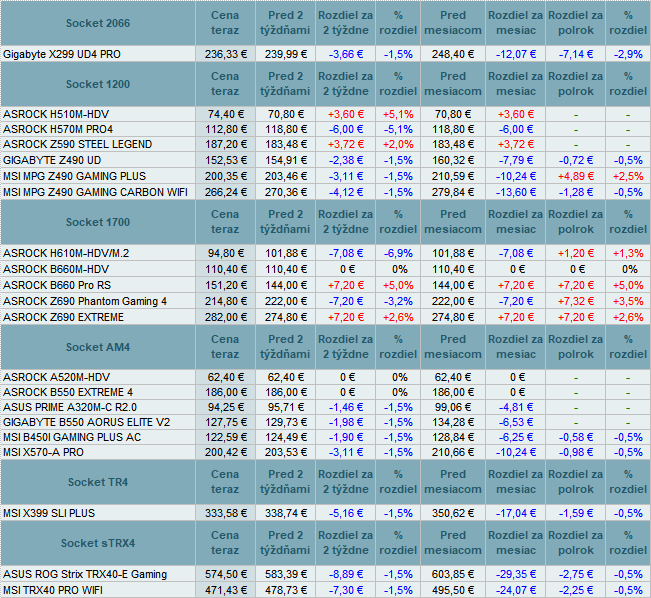Screen dimensions: 651x598
Task: Click the 200,42 € price of X570-A PRO
Action: (226, 452)
